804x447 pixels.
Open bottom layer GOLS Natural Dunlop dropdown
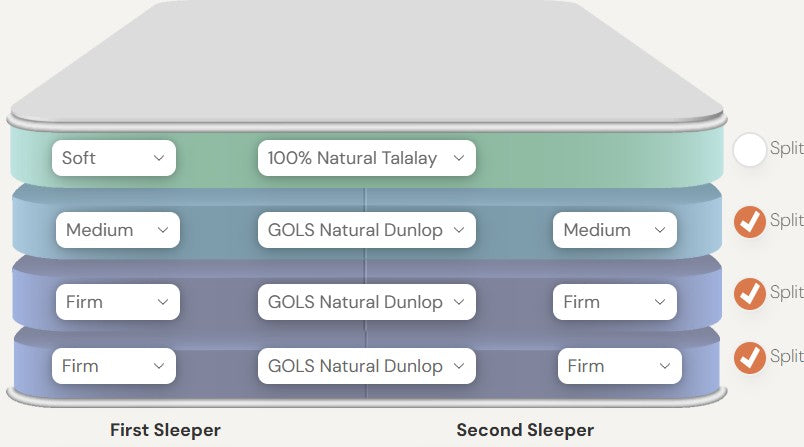(366, 366)
